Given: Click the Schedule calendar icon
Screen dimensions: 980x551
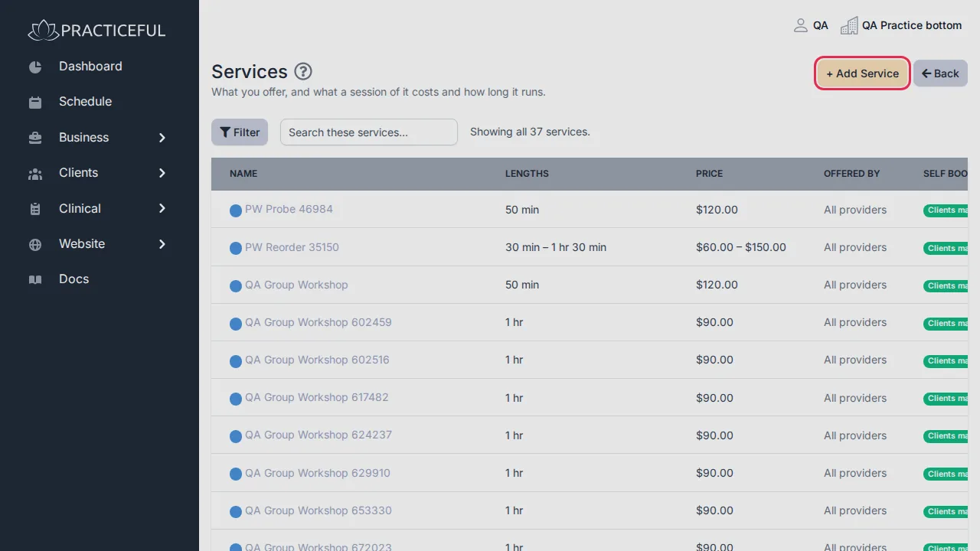Looking at the screenshot, I should (35, 103).
